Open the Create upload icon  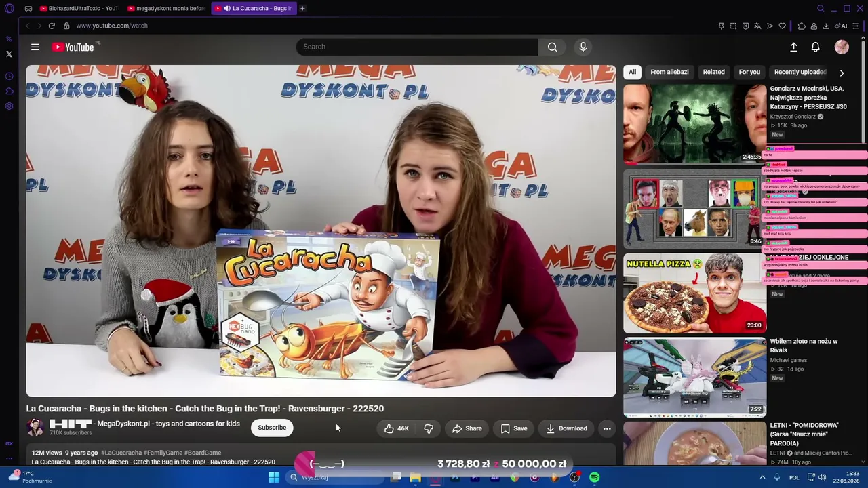pyautogui.click(x=793, y=47)
